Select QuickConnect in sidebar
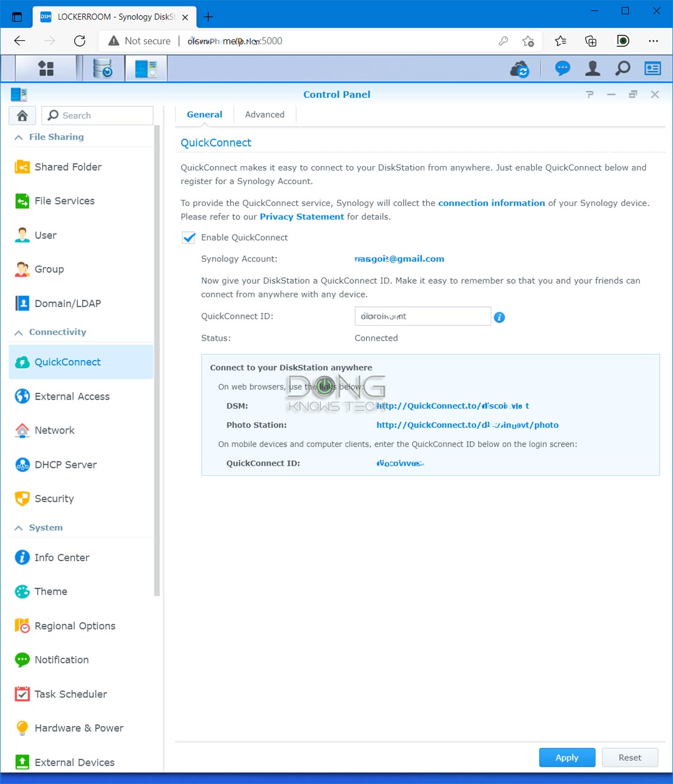This screenshot has height=784, width=673. coord(81,362)
